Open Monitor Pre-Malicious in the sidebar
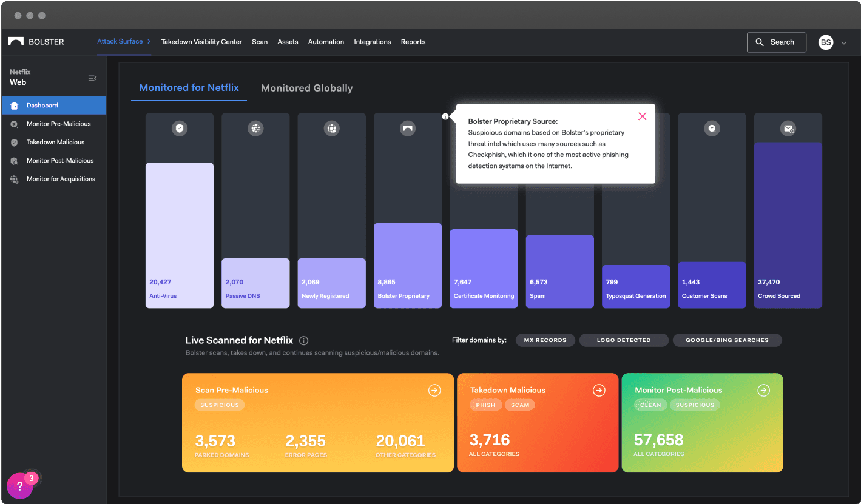 click(x=54, y=124)
